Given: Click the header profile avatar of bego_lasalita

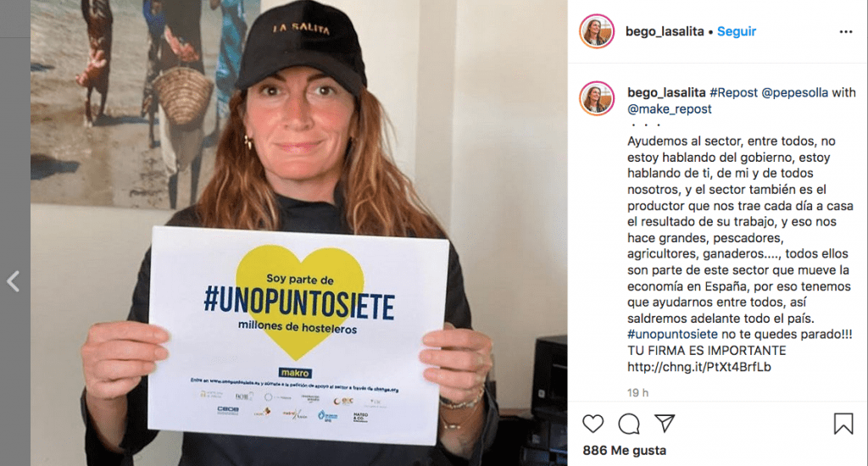Looking at the screenshot, I should pos(597,31).
